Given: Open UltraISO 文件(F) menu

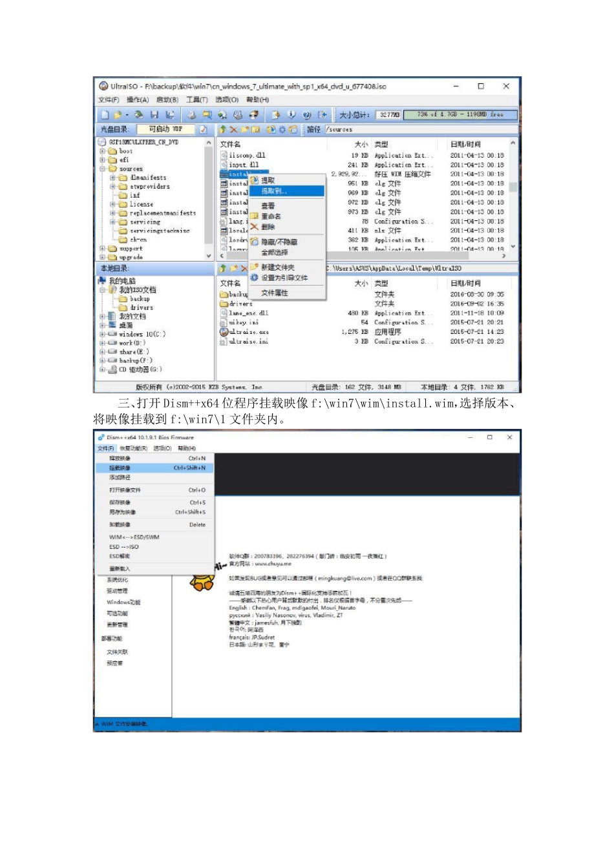Looking at the screenshot, I should [x=109, y=100].
